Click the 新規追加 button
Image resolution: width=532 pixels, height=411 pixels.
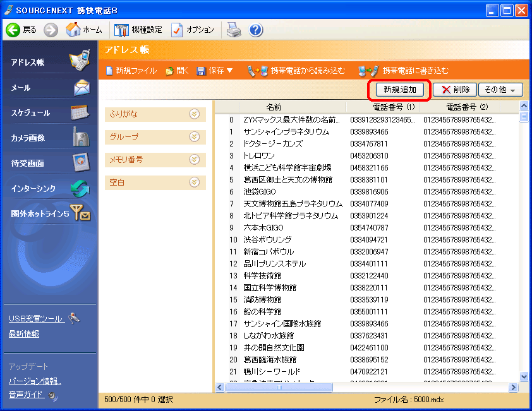click(x=400, y=90)
